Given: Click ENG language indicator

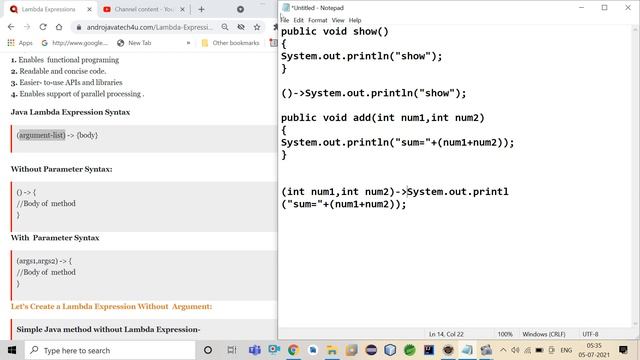Looking at the screenshot, I should [566, 350].
